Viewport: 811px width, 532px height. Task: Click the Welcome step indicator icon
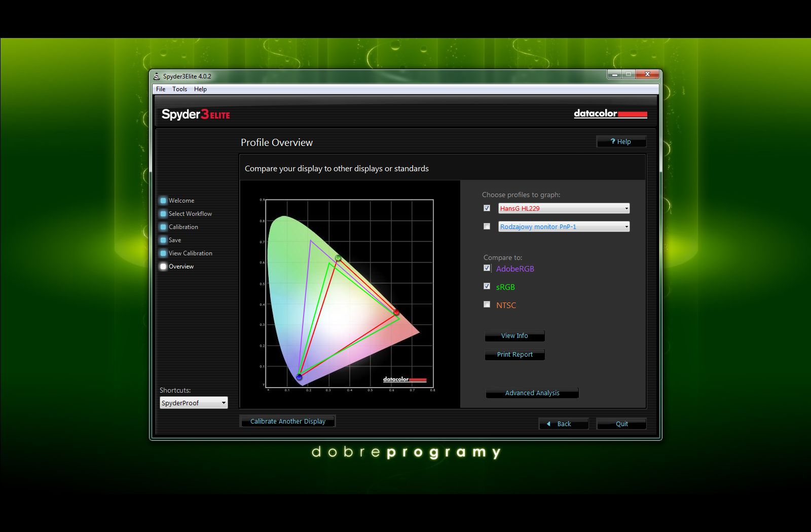pyautogui.click(x=163, y=201)
